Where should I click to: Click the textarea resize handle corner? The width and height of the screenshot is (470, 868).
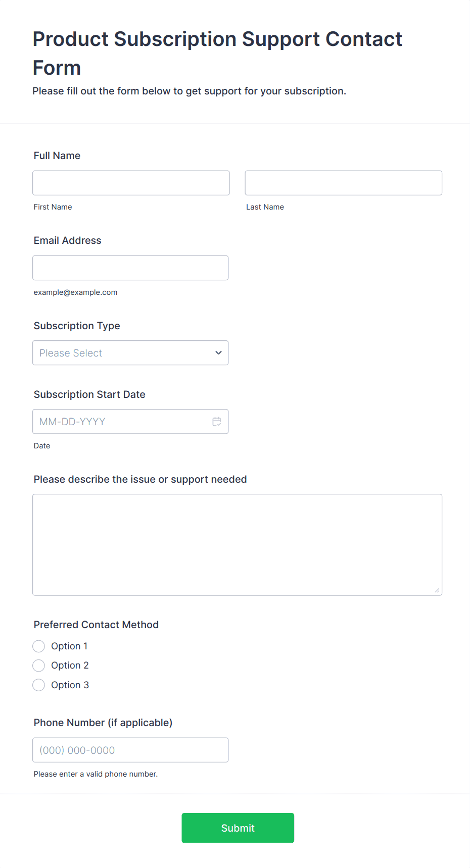[x=437, y=590]
